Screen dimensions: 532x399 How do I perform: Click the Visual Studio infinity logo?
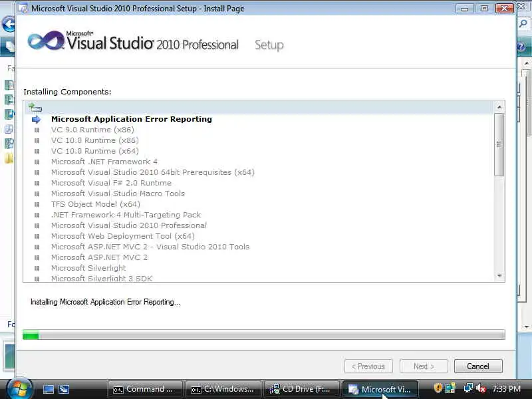(x=46, y=41)
